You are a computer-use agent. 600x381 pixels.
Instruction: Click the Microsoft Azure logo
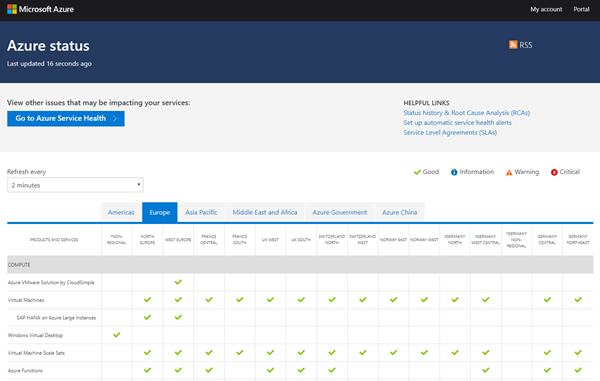[41, 9]
